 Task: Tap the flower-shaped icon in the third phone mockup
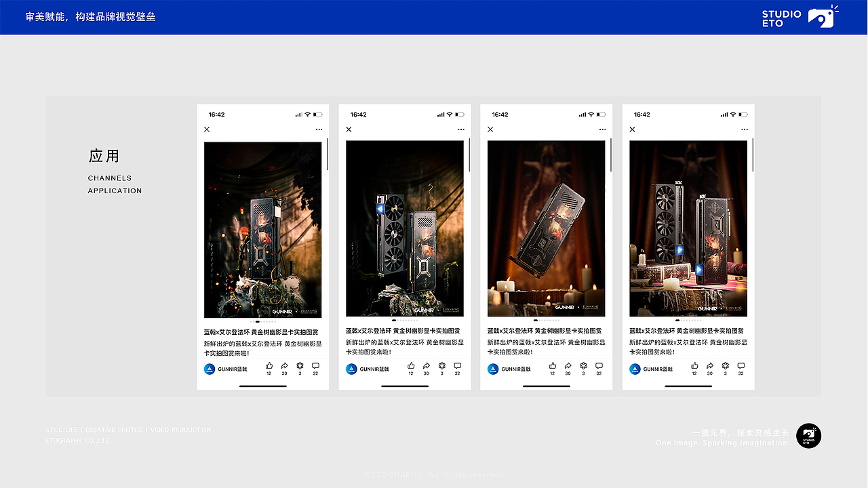coord(583,365)
